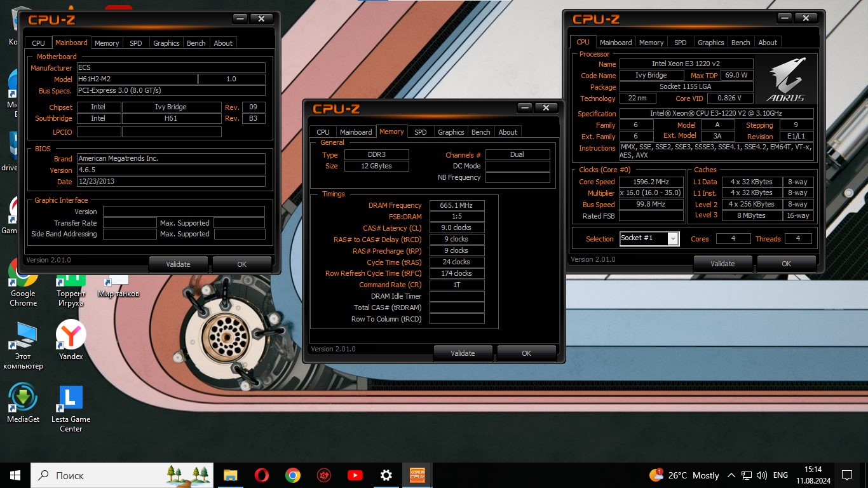Click OK in the Memory window
This screenshot has width=868, height=488.
click(527, 353)
